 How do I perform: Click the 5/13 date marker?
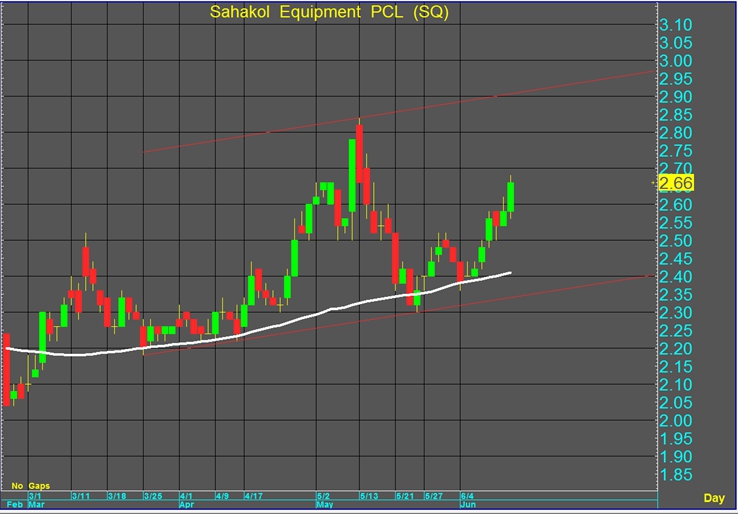[369, 496]
